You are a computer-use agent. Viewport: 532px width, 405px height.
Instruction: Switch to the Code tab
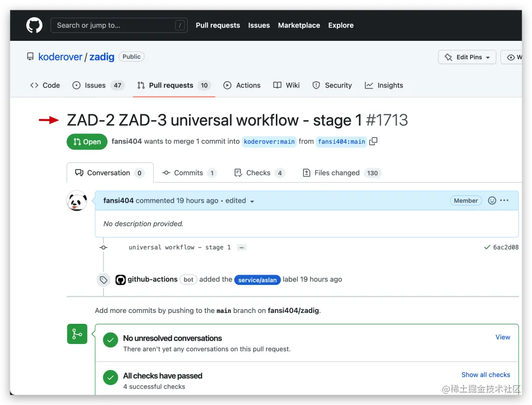(45, 86)
